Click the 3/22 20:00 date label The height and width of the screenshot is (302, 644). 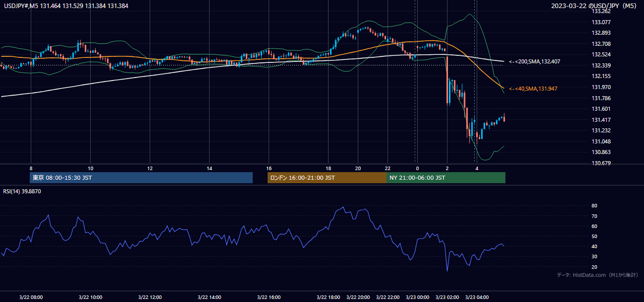[x=358, y=297]
